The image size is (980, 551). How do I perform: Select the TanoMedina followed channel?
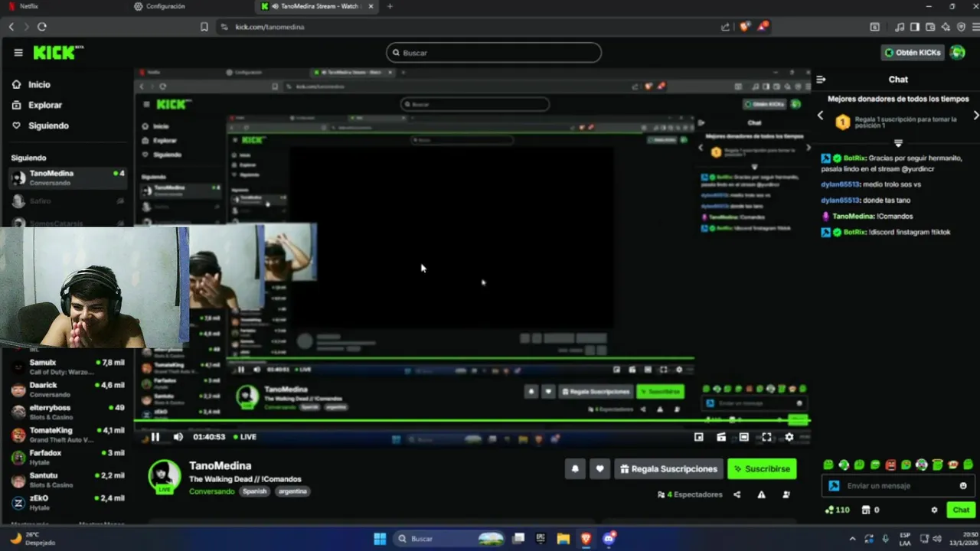tap(67, 178)
